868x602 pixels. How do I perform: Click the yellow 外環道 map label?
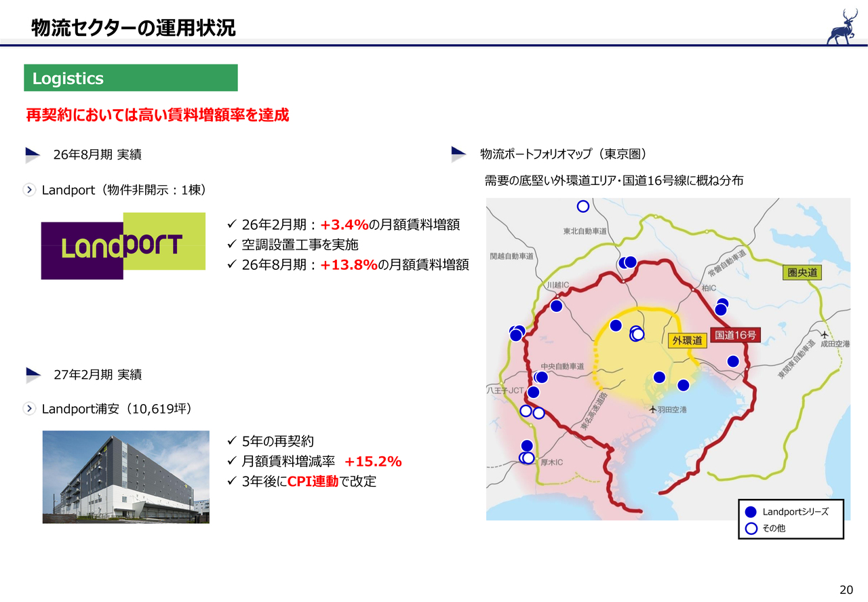(686, 340)
